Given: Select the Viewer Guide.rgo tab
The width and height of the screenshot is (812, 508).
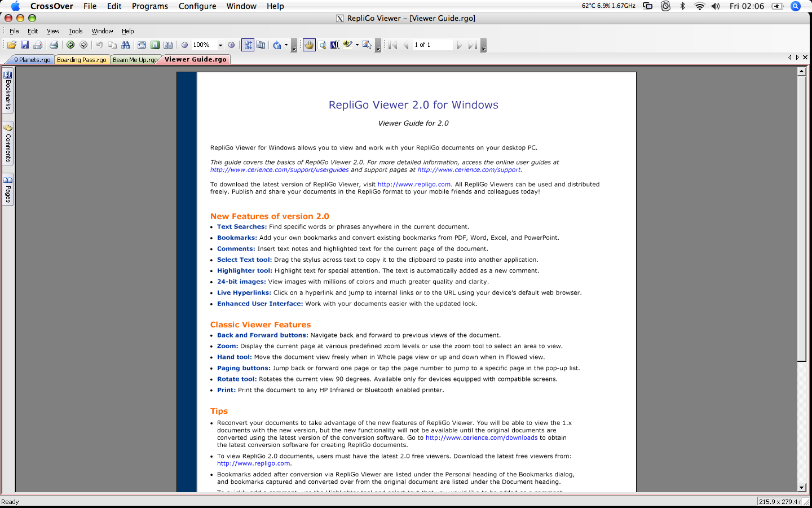Looking at the screenshot, I should point(195,59).
